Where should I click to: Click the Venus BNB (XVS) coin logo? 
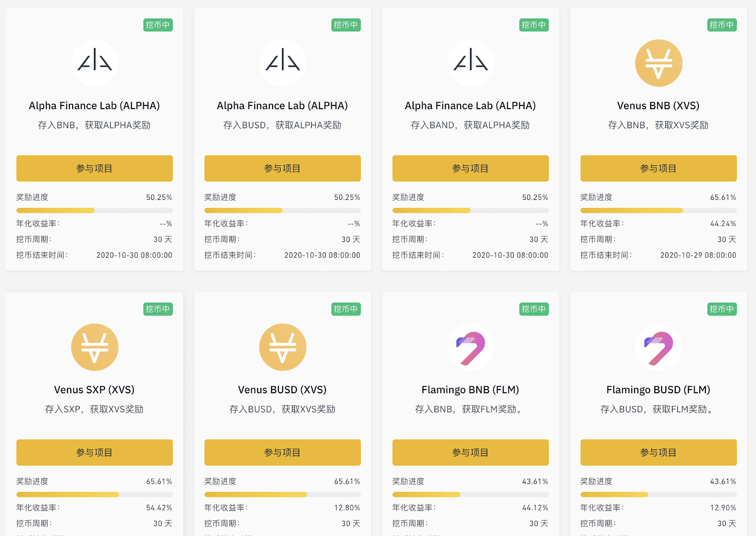point(659,63)
